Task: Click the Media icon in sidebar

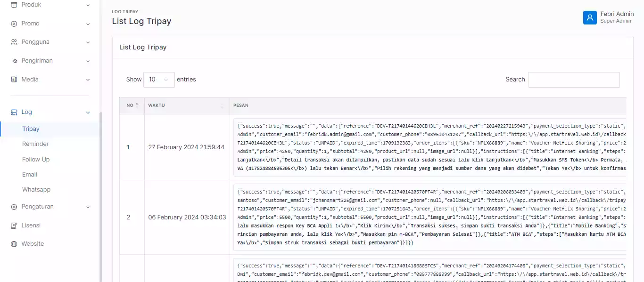Action: (14, 80)
